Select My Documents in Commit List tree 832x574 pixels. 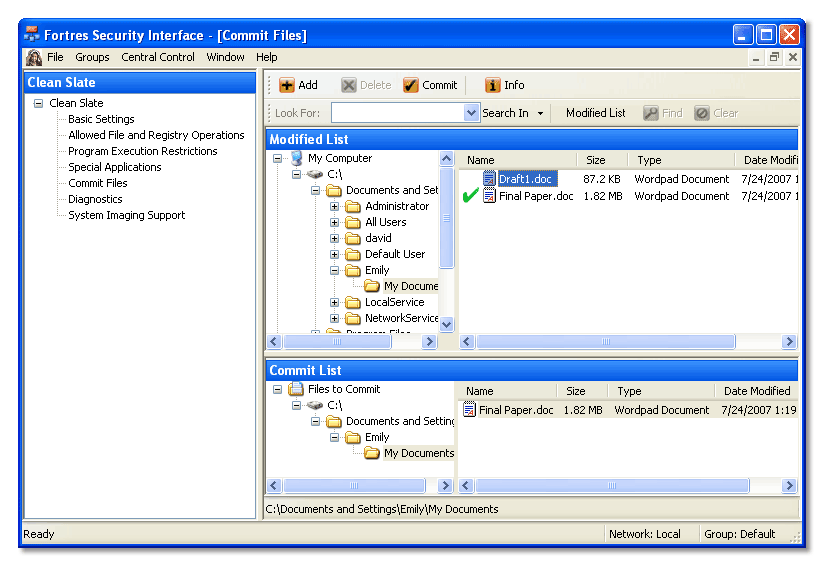[x=419, y=454]
